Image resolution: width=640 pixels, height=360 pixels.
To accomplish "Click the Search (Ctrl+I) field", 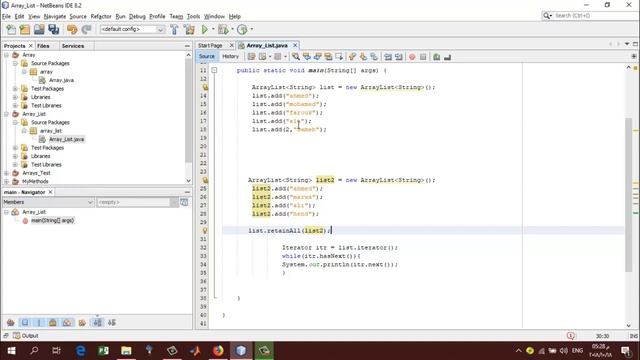I will [590, 16].
